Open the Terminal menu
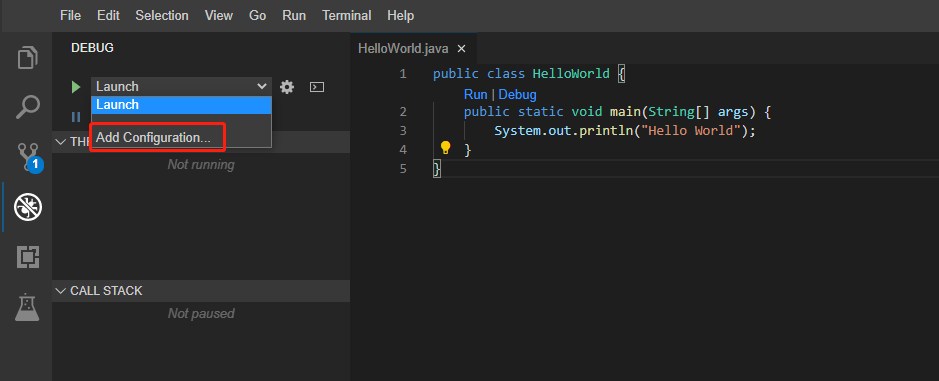The height and width of the screenshot is (381, 939). (x=347, y=16)
